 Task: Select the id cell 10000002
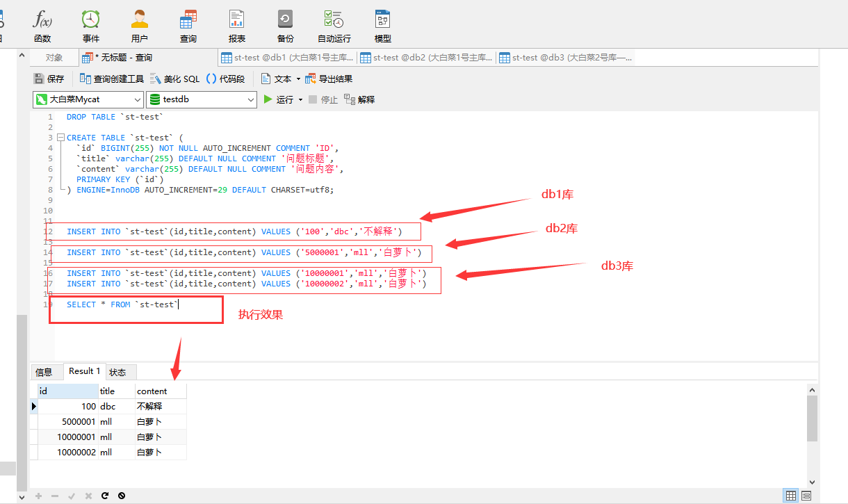[x=67, y=452]
